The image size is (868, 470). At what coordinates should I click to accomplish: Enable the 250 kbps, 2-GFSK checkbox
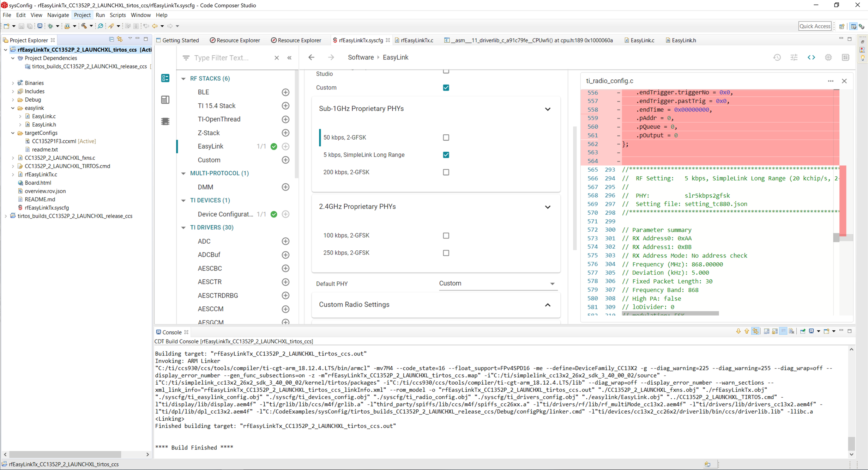pos(446,253)
